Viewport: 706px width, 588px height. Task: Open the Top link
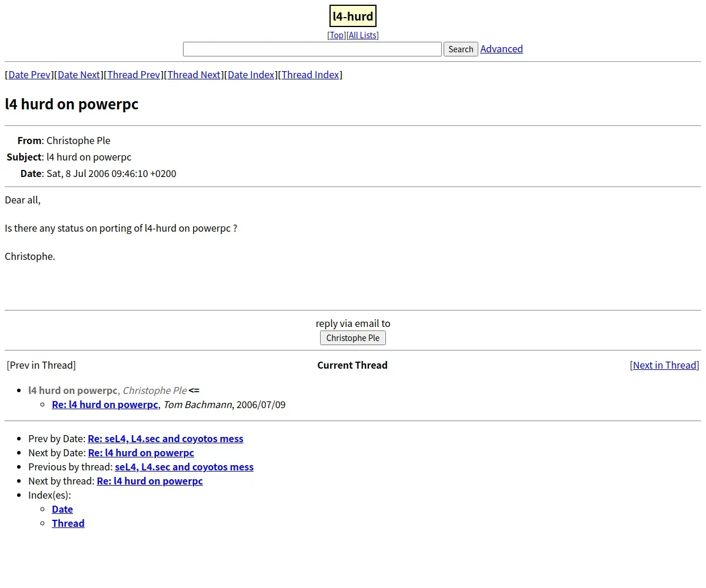tap(337, 35)
